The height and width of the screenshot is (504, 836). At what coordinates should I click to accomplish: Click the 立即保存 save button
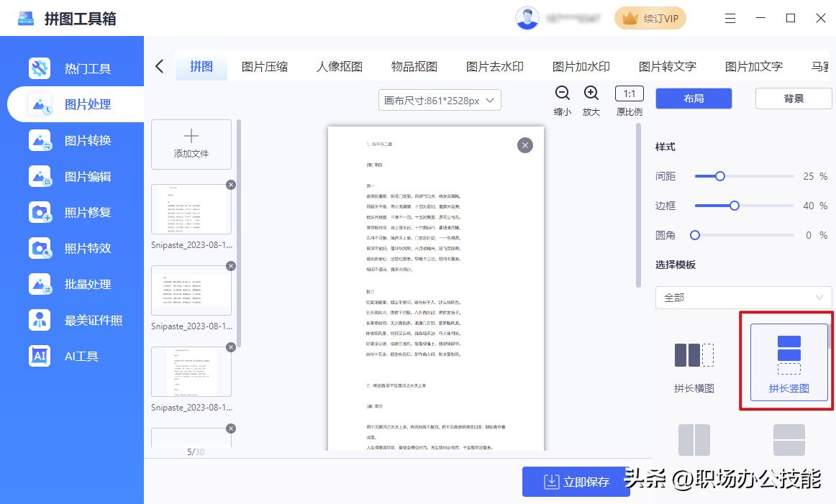[x=576, y=482]
